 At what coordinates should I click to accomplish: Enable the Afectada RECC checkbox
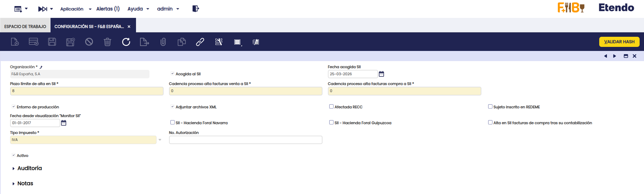pyautogui.click(x=331, y=107)
